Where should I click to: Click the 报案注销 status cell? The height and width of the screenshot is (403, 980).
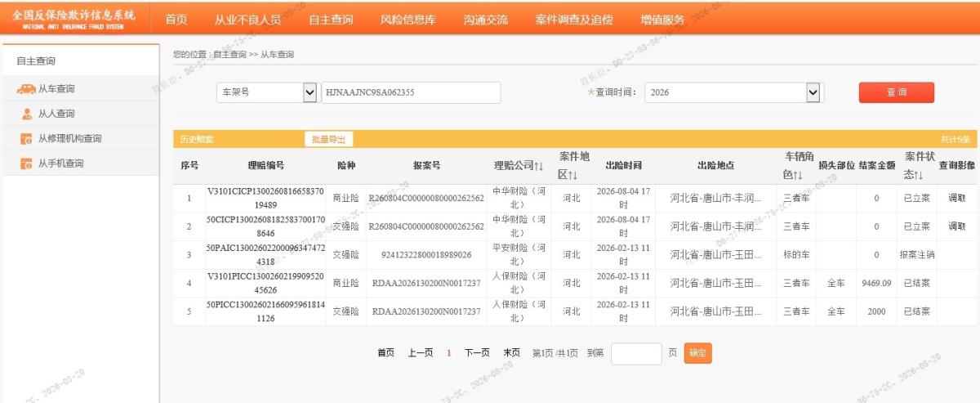917,255
